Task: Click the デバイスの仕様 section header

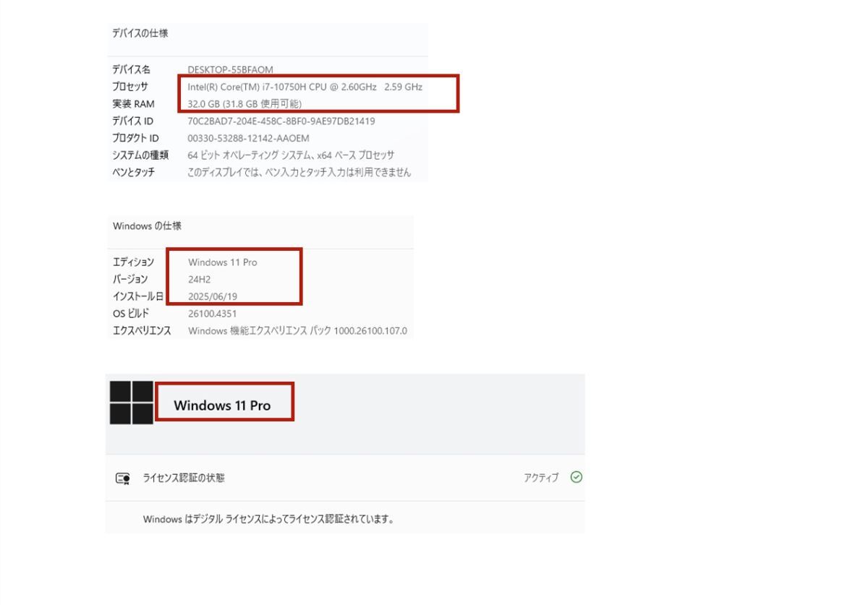Action: click(140, 33)
